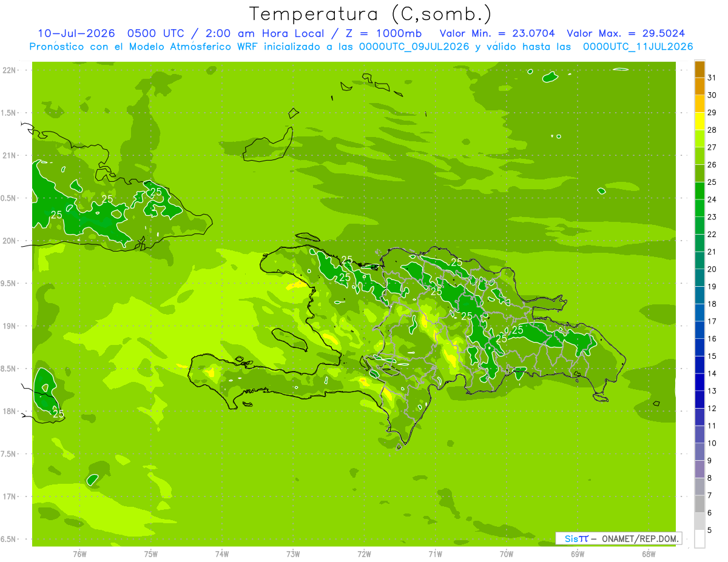Click the '21N' latitude axis label
Viewport: 728px width, 562px height.
coord(10,156)
